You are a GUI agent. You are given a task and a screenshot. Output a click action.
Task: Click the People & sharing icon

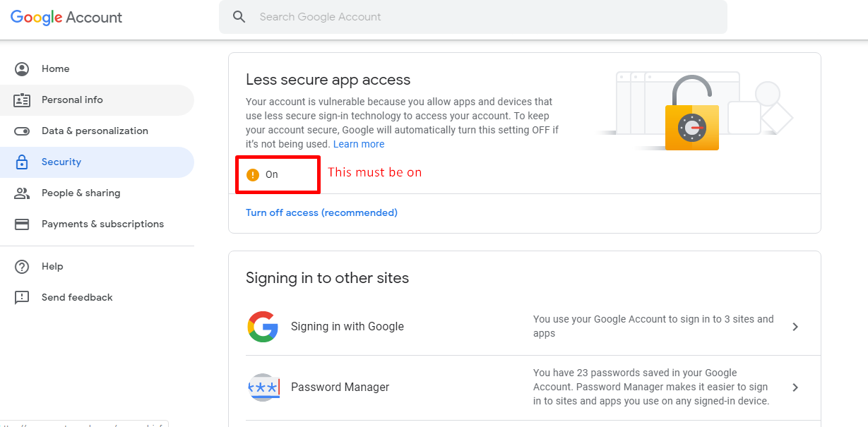(x=22, y=193)
